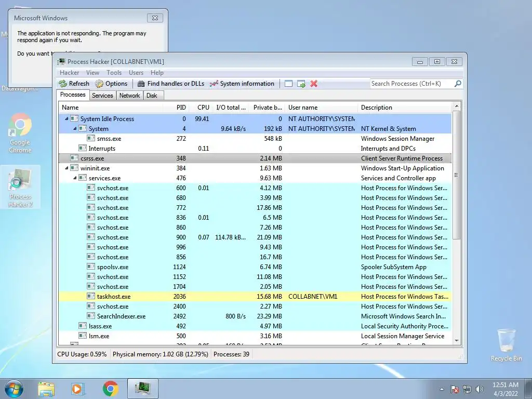The height and width of the screenshot is (399, 532).
Task: Click the wininit.exe process icon
Action: (x=74, y=168)
